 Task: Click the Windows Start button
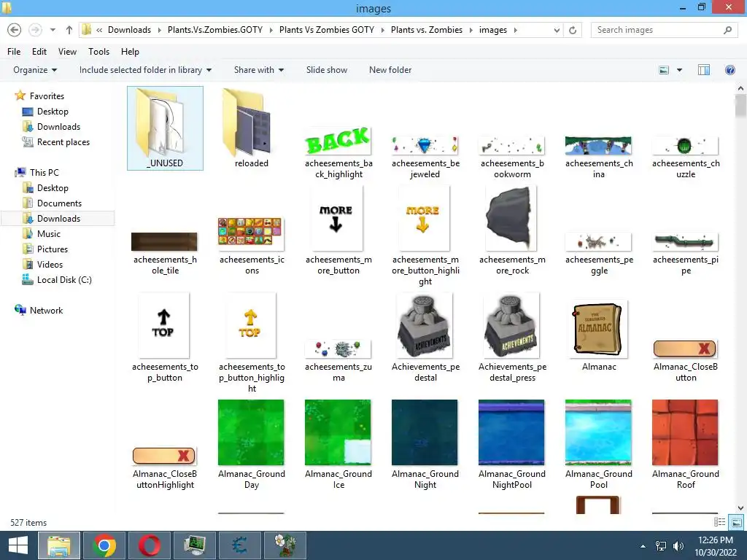18,545
